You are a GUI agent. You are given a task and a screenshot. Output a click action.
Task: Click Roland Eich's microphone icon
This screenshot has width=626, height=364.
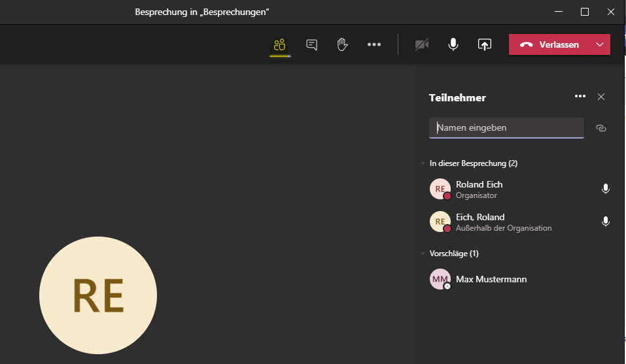click(x=606, y=189)
